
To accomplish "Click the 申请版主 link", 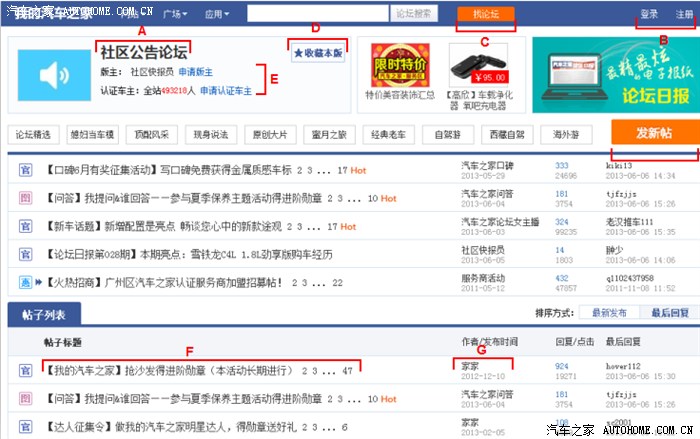I will tap(196, 72).
